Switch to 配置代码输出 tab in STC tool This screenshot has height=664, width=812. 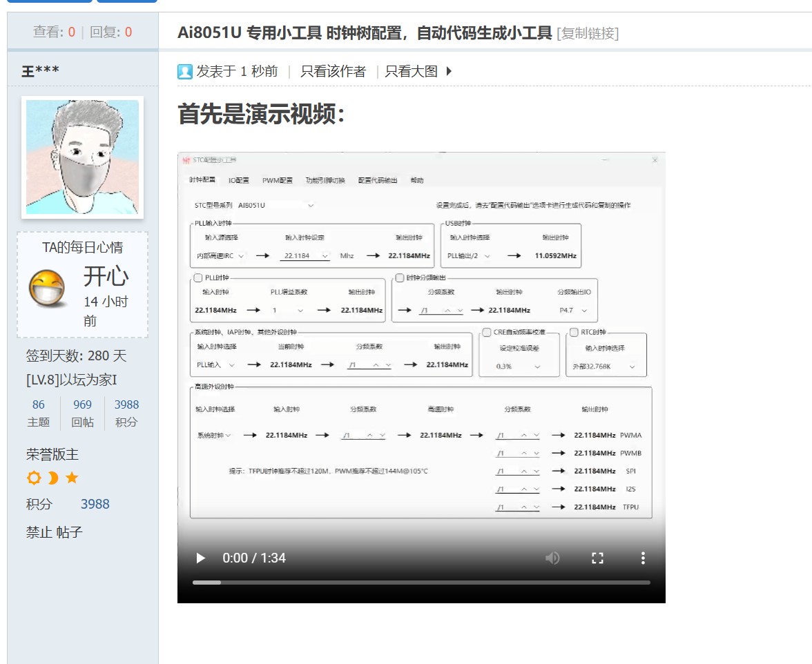[378, 180]
